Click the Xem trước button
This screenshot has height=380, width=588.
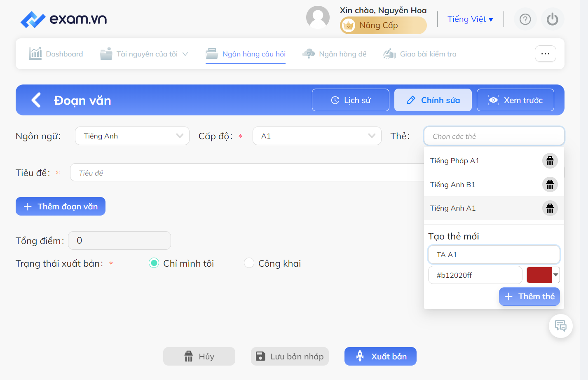(x=515, y=100)
